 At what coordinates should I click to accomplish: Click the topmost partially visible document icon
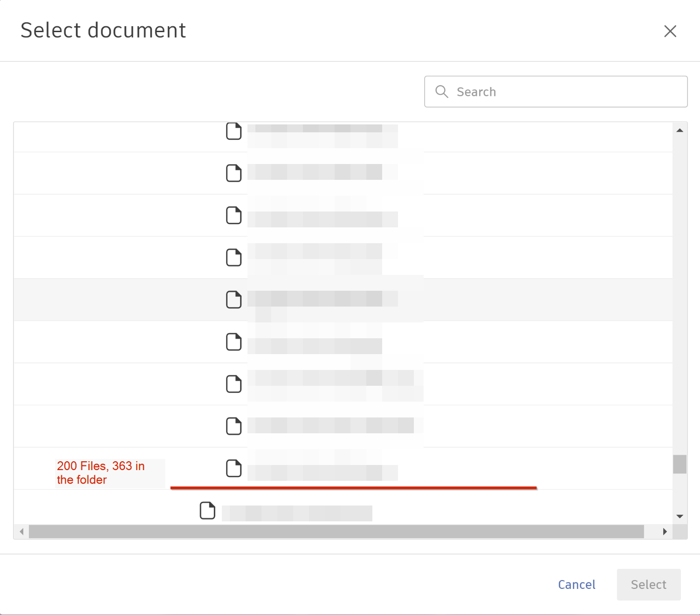[233, 131]
